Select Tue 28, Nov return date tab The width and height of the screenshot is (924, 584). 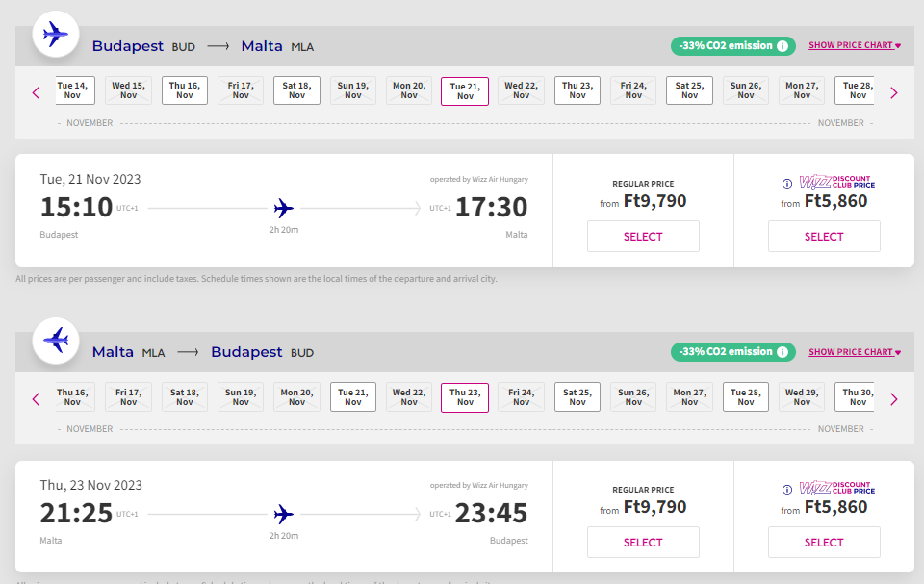[x=745, y=396]
